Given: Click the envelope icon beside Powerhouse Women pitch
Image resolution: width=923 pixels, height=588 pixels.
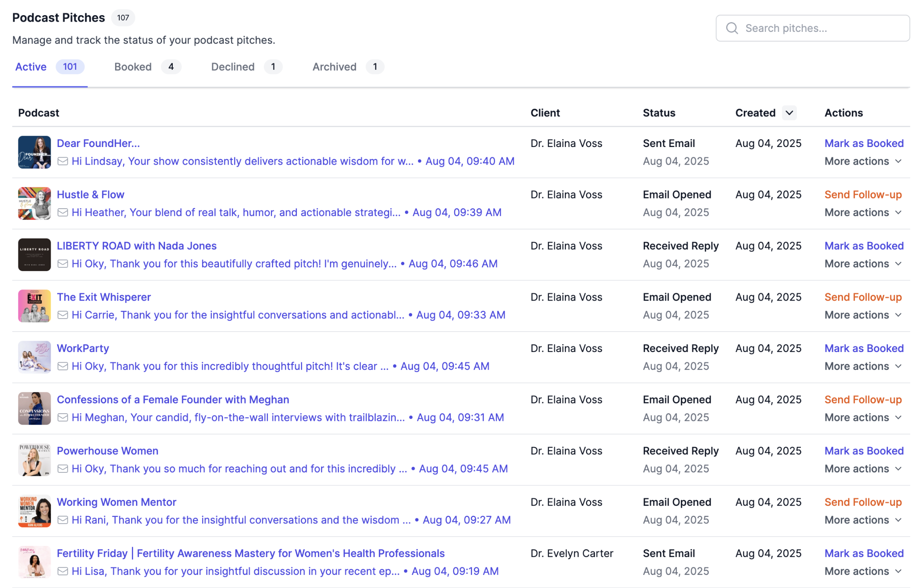Looking at the screenshot, I should (x=63, y=468).
